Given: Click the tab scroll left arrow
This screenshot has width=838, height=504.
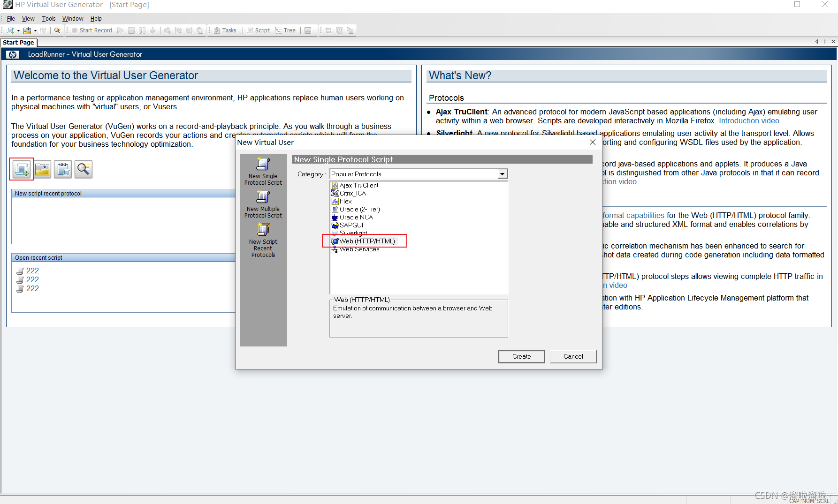Looking at the screenshot, I should (x=817, y=42).
